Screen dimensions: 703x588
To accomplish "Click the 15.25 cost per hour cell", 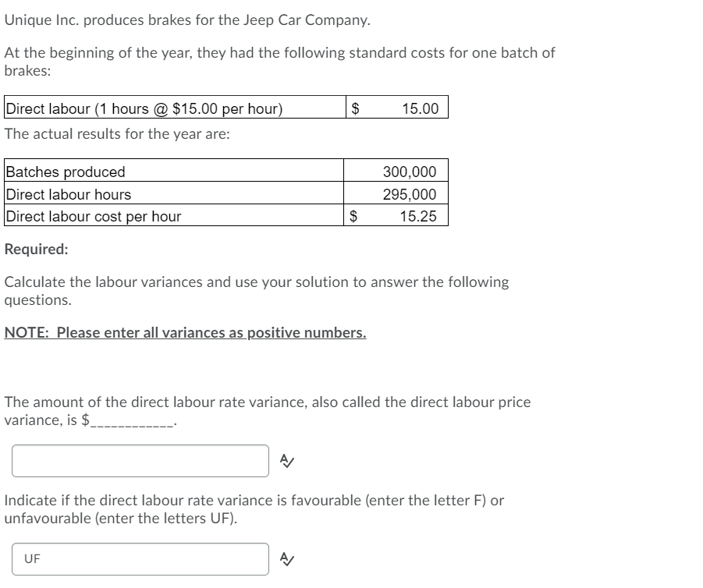I will (418, 217).
